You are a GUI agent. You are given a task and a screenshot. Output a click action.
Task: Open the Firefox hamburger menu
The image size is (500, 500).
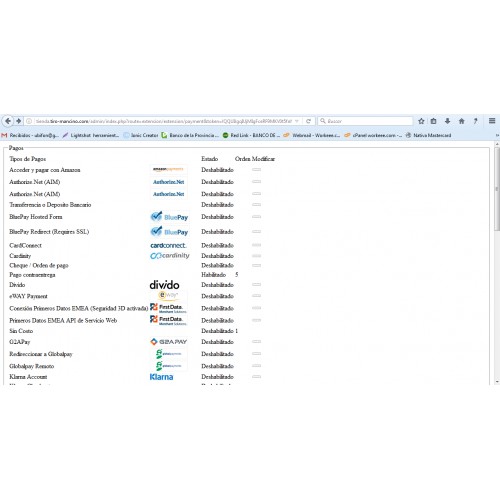point(492,121)
